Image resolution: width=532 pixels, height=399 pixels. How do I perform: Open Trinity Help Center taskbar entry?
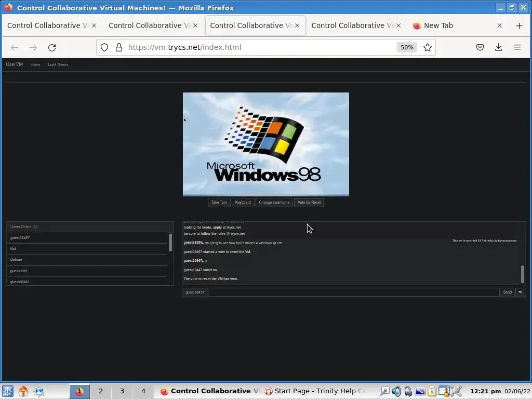(314, 391)
